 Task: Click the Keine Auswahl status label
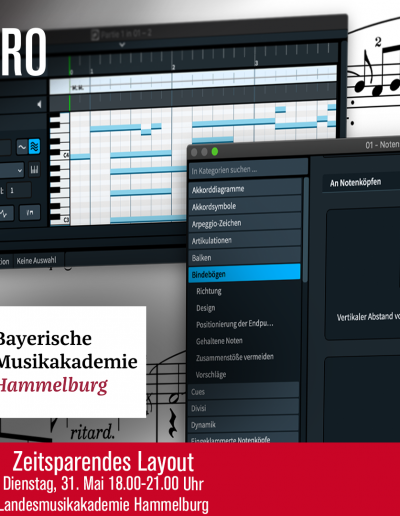click(37, 260)
